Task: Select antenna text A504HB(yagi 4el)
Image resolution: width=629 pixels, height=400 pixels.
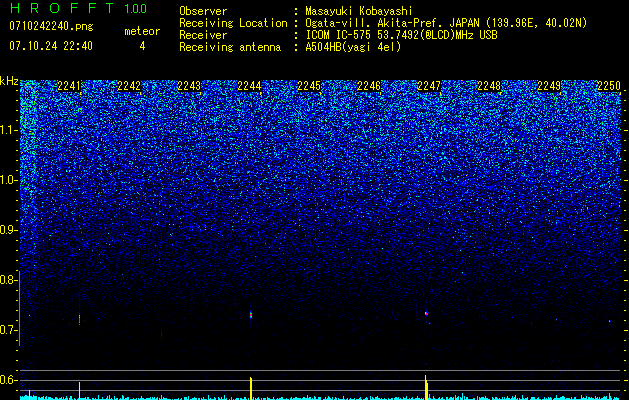Action: point(353,47)
